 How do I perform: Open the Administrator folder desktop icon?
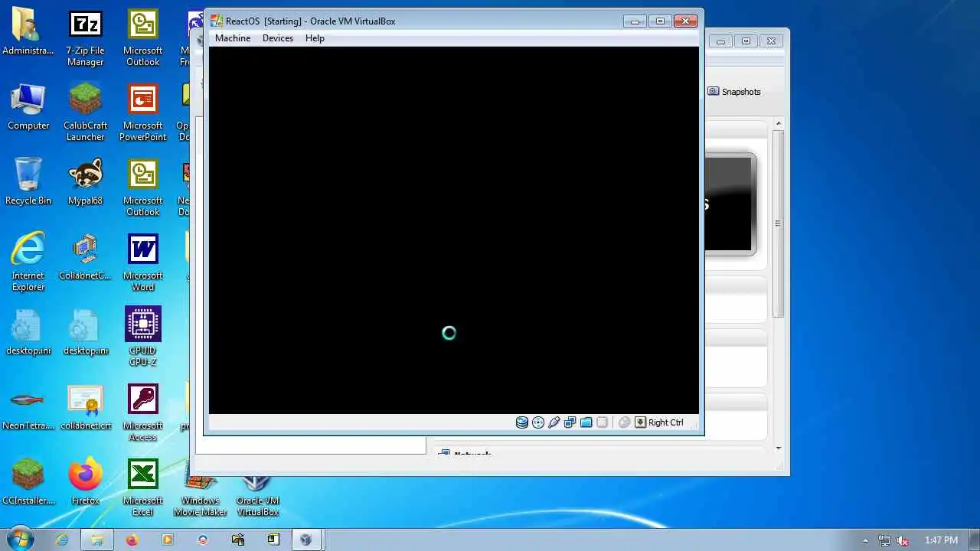pos(28,32)
